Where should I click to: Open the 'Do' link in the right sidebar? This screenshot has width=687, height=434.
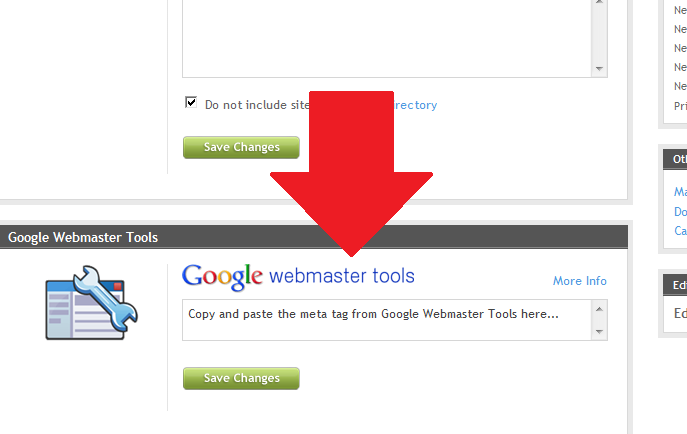(680, 212)
